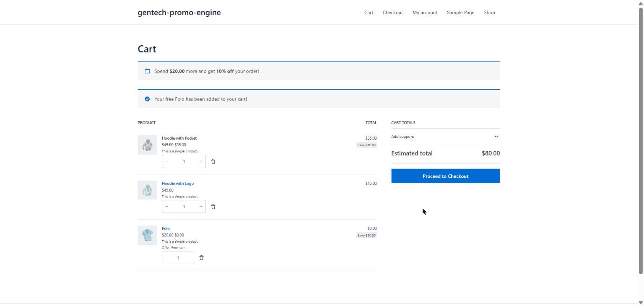This screenshot has height=306, width=644.
Task: Click the $80.00 estimated total value
Action: (x=491, y=153)
